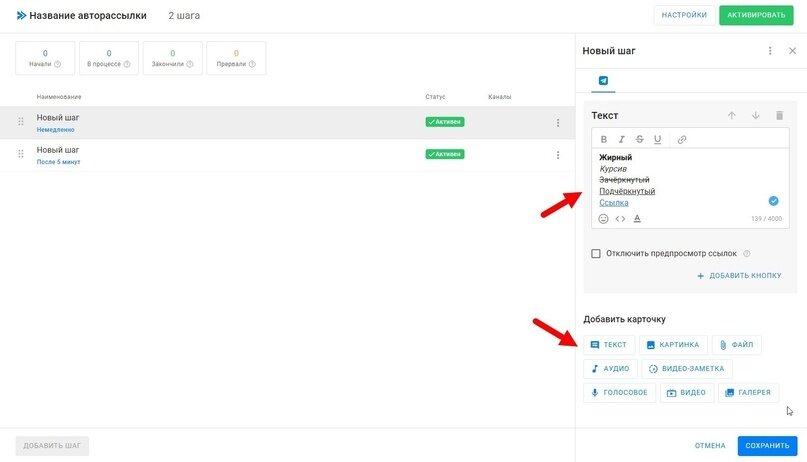
Task: Open three-dot menu of 'Новый шаг' panel
Action: pyautogui.click(x=769, y=51)
